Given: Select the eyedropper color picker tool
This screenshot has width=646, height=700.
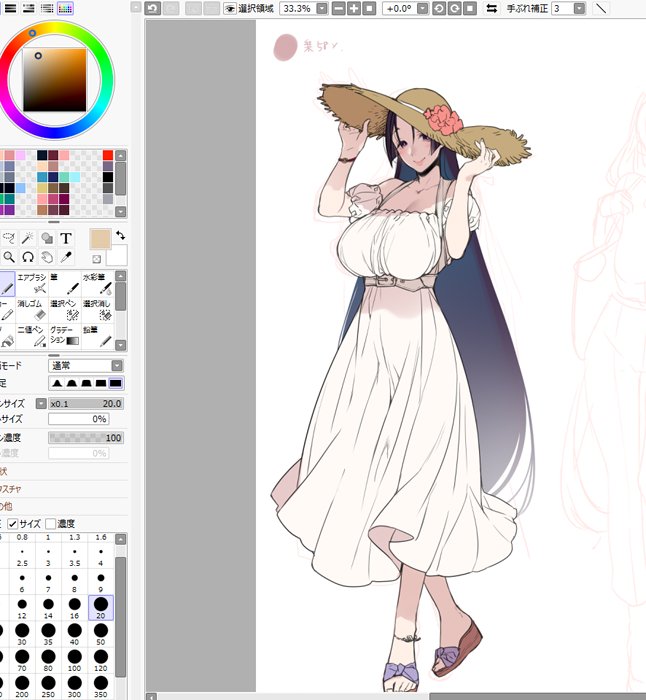Looking at the screenshot, I should [66, 257].
